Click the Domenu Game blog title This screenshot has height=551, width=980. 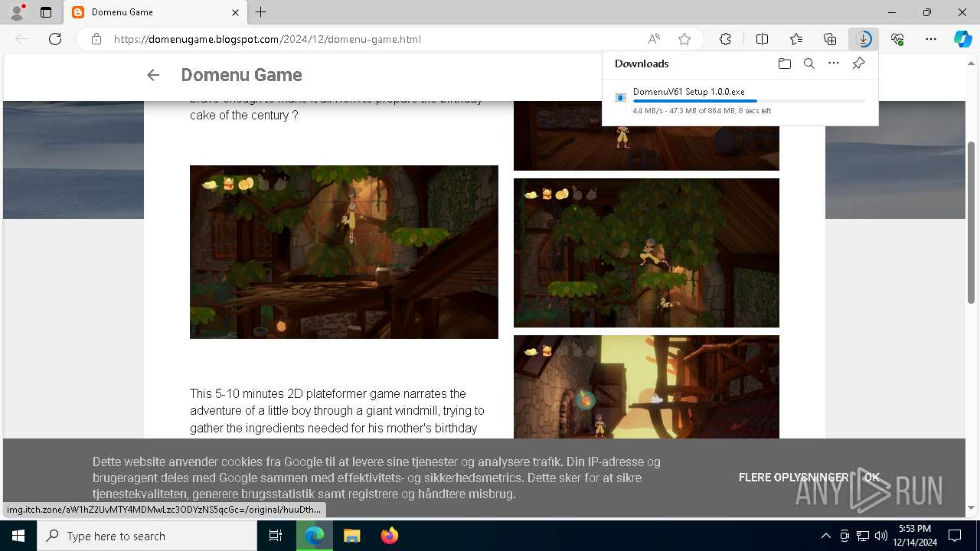241,75
